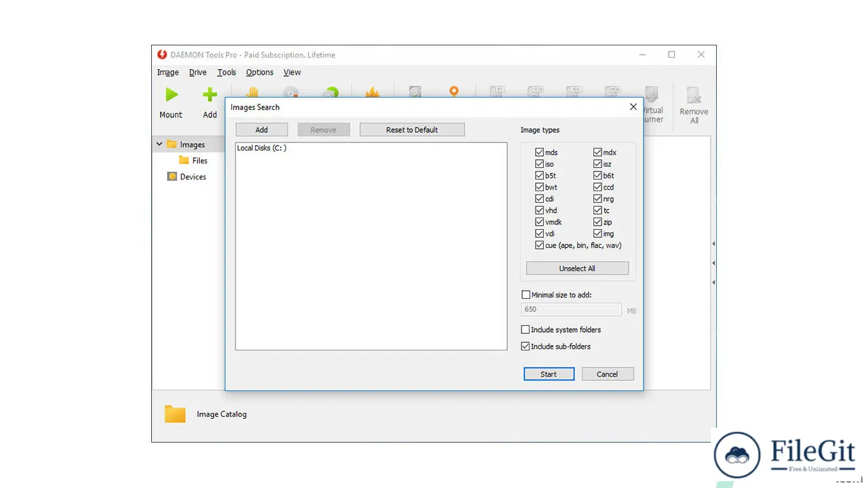The image size is (868, 488).
Task: Click the SCSI drive toolbar icon
Action: tap(536, 91)
